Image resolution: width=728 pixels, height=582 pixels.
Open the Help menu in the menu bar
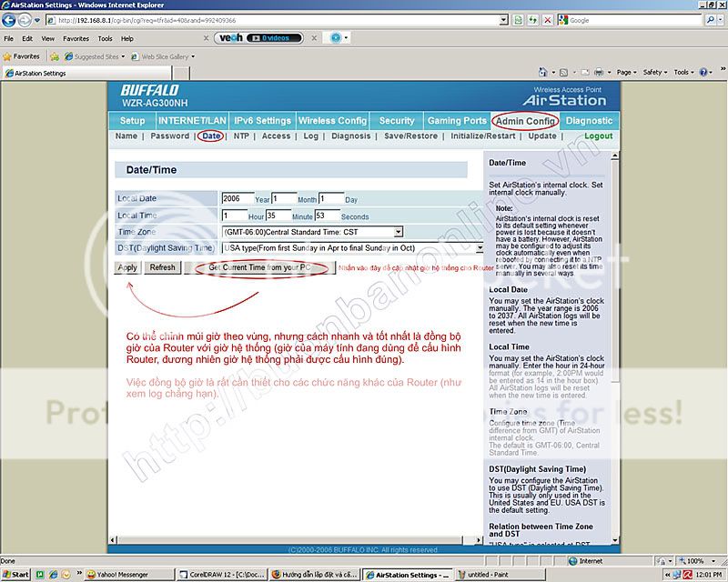127,38
